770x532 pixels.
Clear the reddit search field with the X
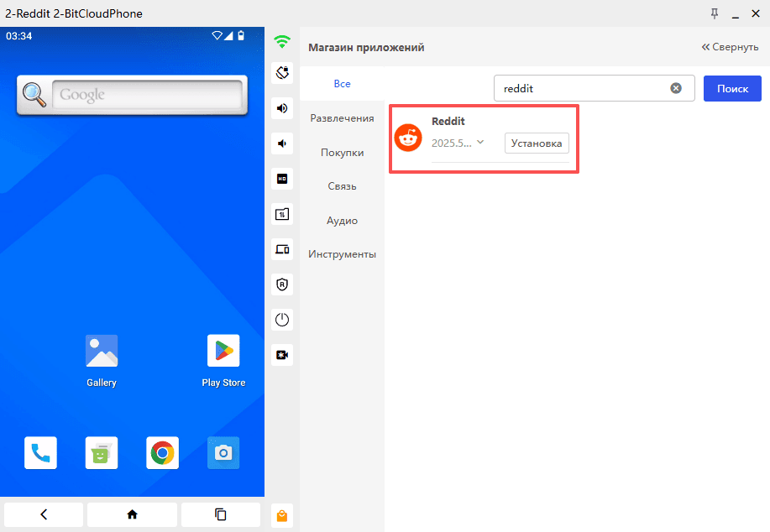[x=676, y=88]
